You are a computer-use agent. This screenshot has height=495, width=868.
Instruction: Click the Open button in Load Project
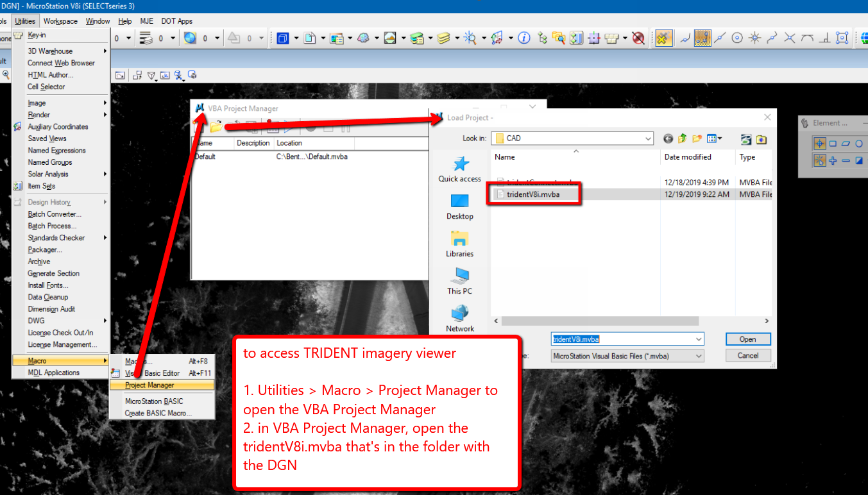point(748,339)
